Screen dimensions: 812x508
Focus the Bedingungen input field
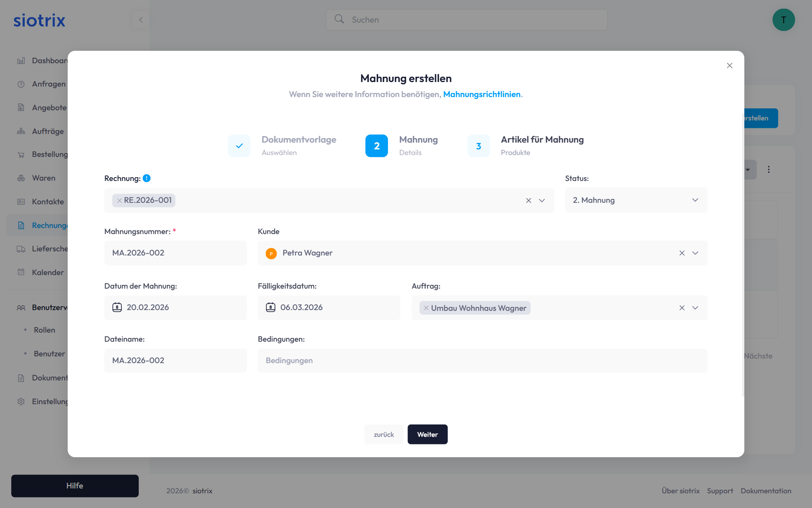click(x=482, y=360)
